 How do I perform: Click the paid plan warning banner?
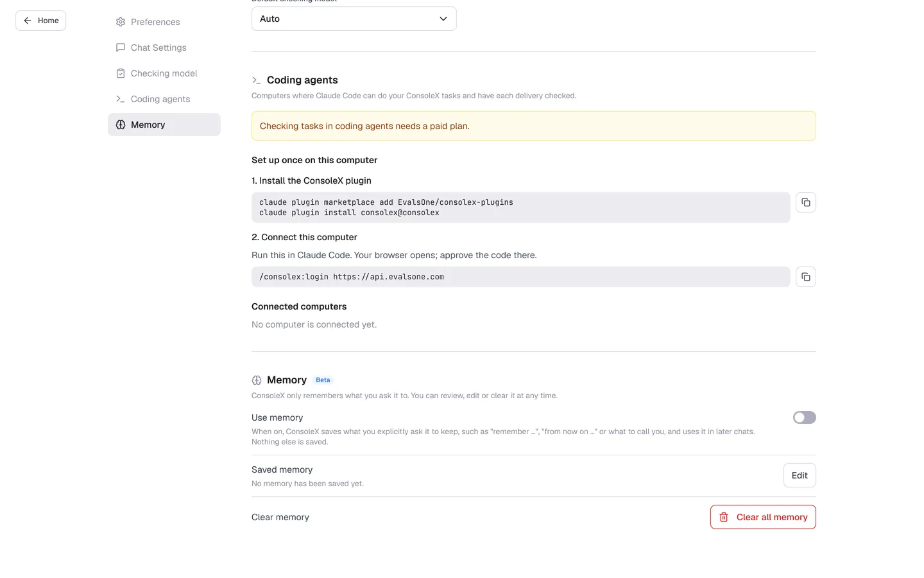pos(534,126)
